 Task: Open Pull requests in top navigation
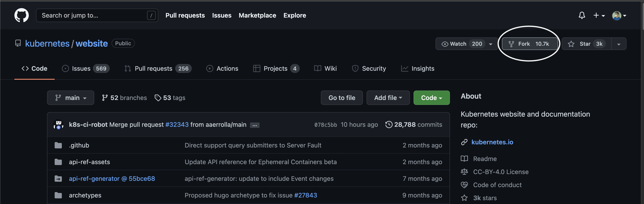185,15
